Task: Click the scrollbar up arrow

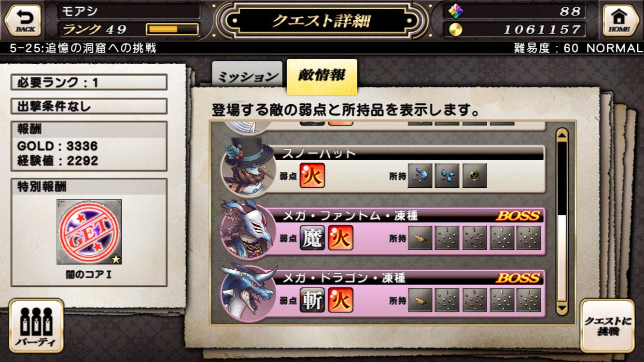Action: pyautogui.click(x=562, y=135)
